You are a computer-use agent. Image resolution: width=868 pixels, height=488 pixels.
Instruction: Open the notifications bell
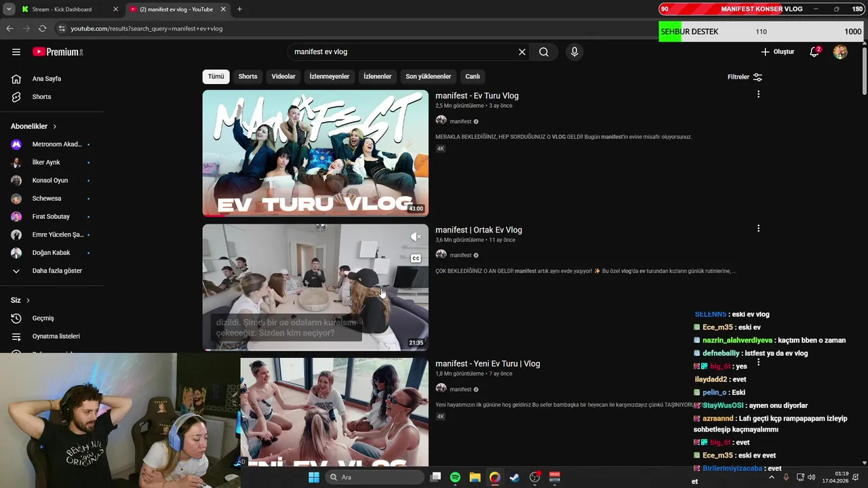814,52
